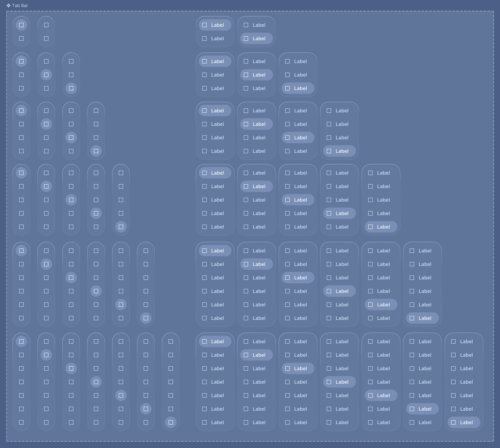Click highlighted icon in first two-icon bar
Viewport: 500px width, 448px height.
pyautogui.click(x=21, y=25)
